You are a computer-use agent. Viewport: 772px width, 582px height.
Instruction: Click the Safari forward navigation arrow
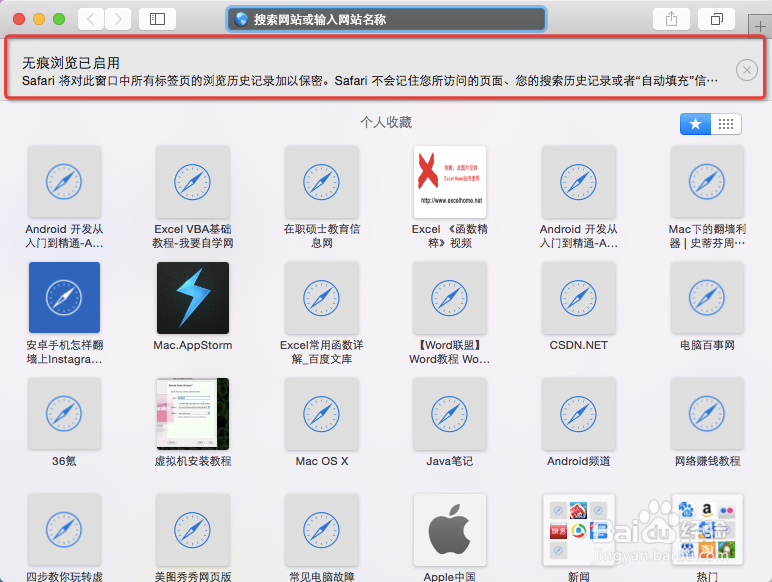coord(118,20)
